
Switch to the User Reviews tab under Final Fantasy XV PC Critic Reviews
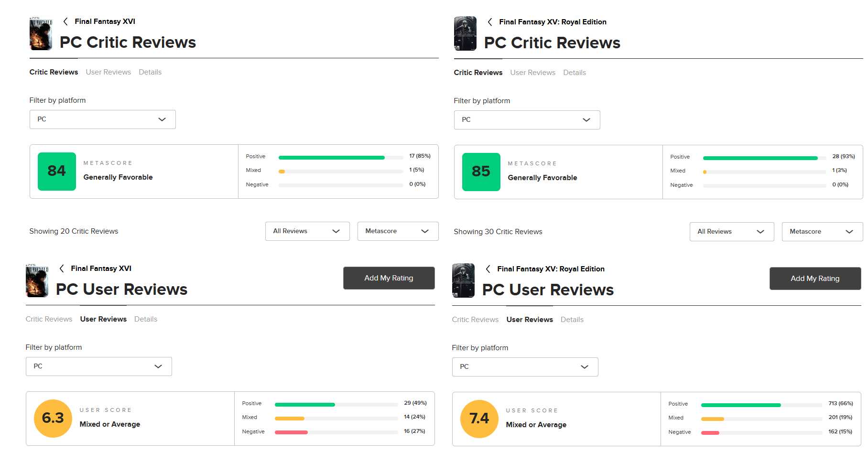(x=533, y=73)
